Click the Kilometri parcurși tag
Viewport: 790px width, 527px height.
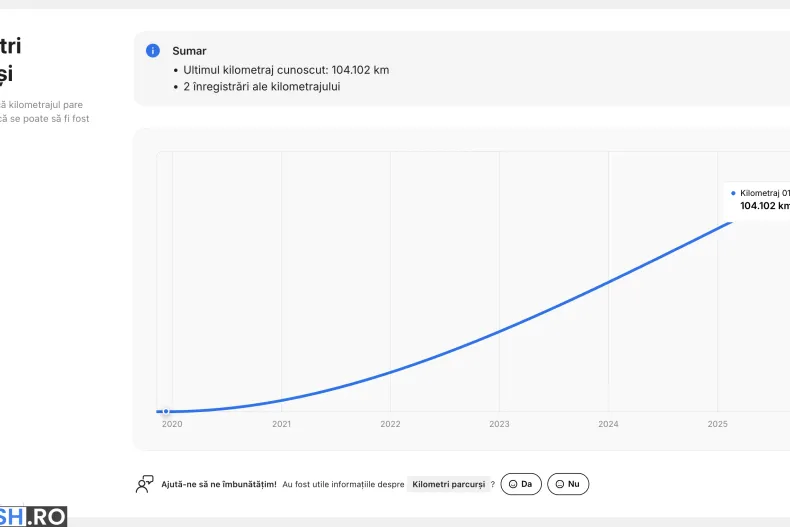pyautogui.click(x=448, y=484)
